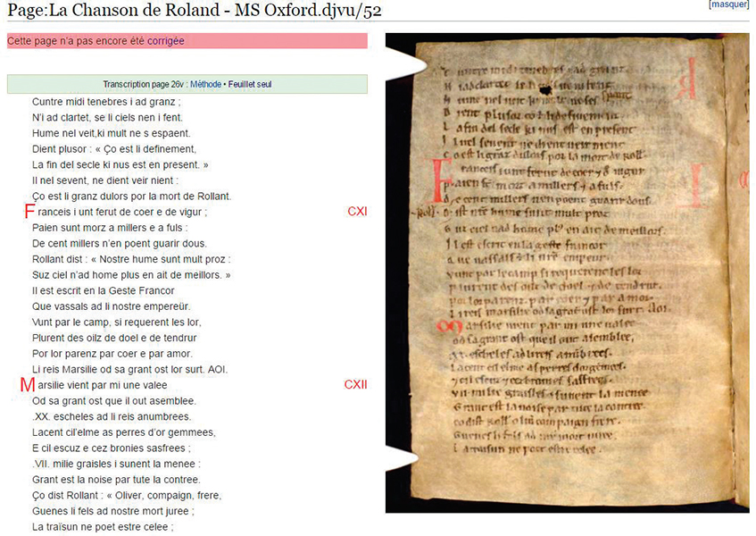
Task: Click the line 'Li reis Marsilie od sa grant ost'
Action: point(129,370)
